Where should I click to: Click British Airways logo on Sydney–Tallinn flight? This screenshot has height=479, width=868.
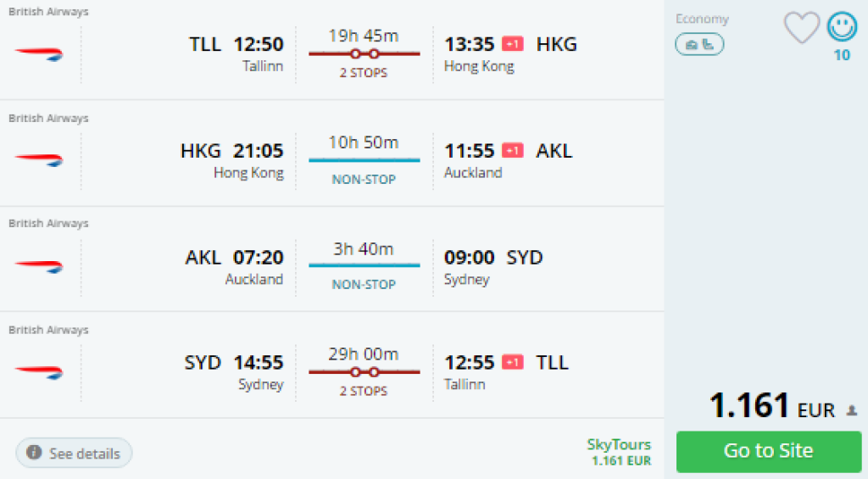click(x=39, y=371)
